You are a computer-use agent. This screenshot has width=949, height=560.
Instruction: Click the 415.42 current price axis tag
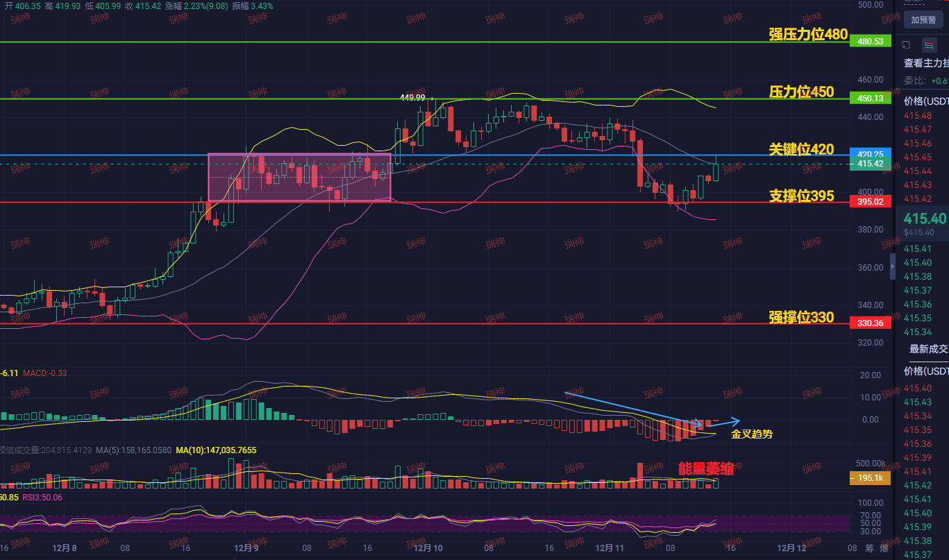(870, 164)
